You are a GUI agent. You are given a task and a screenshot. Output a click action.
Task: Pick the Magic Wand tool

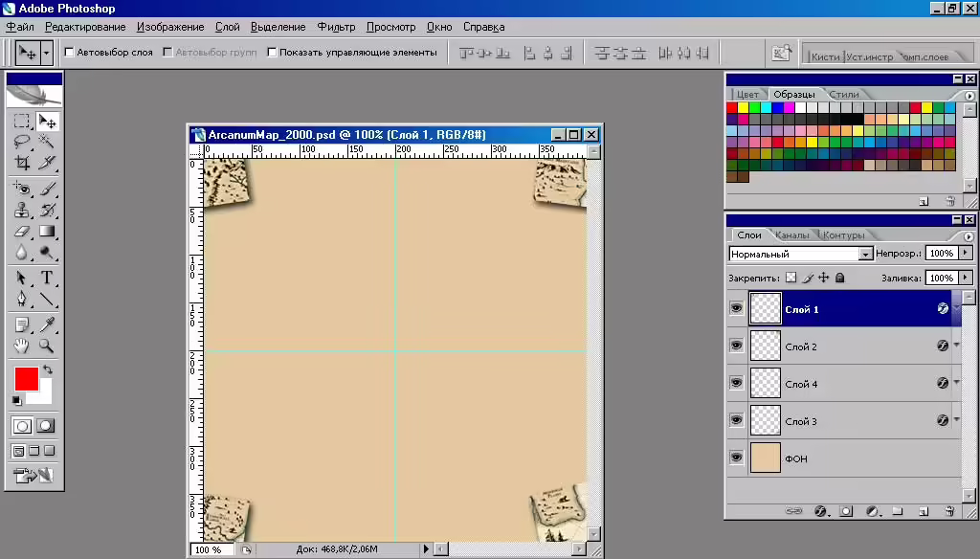pyautogui.click(x=46, y=142)
